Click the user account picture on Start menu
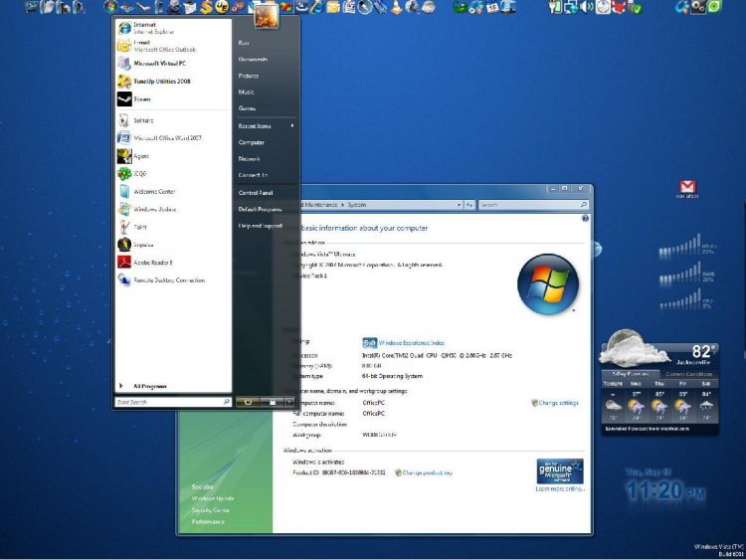This screenshot has height=560, width=746. point(266,15)
